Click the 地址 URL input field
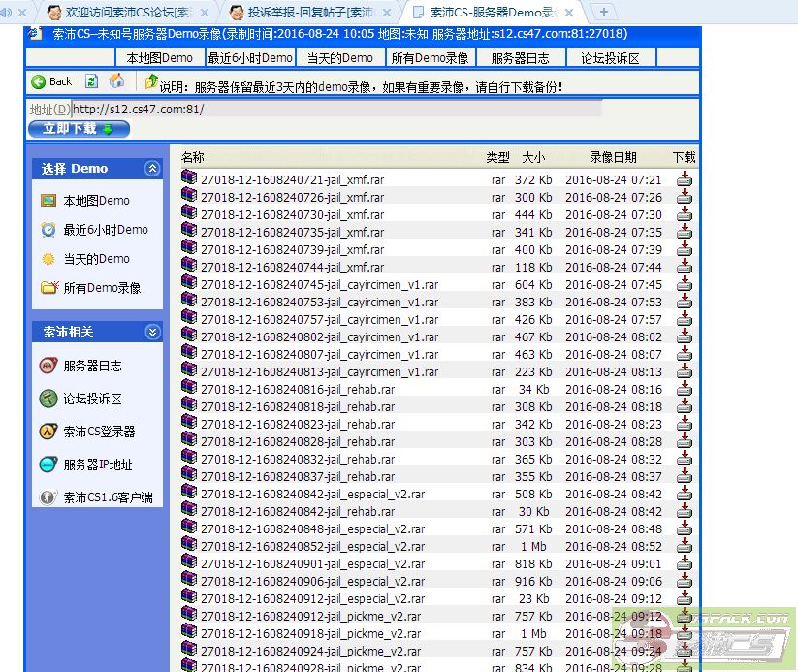This screenshot has height=672, width=798. tap(335, 109)
